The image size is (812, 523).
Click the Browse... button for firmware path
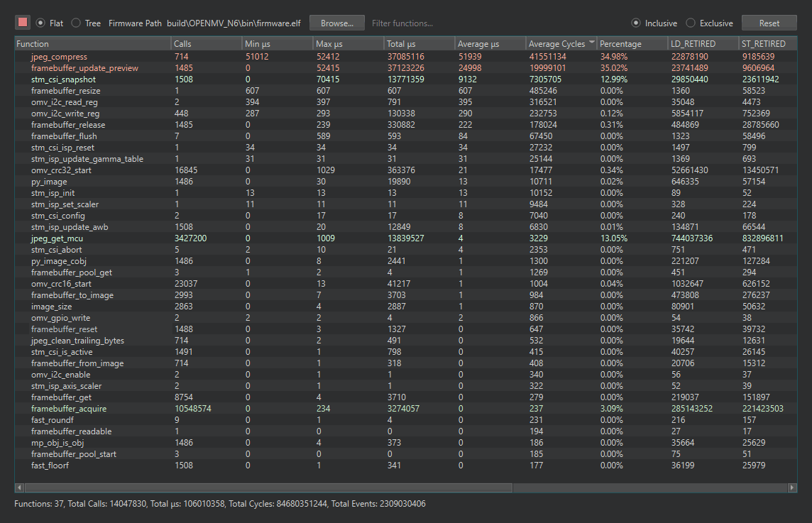(x=336, y=23)
